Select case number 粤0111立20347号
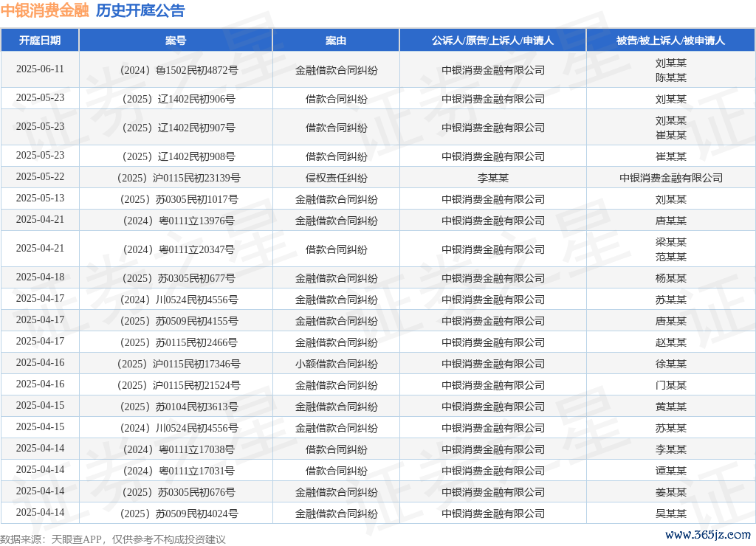 (x=179, y=249)
